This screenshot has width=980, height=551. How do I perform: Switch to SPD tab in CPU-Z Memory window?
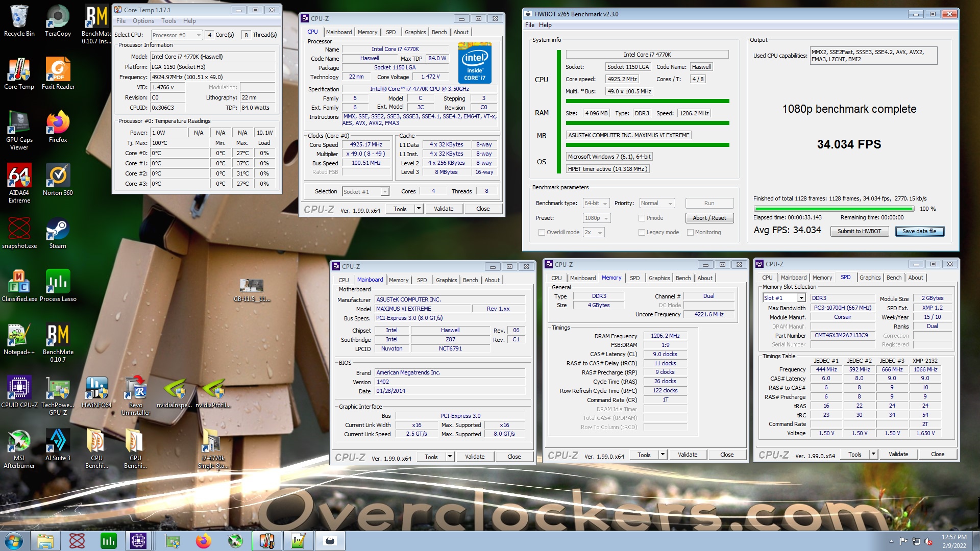pos(634,278)
